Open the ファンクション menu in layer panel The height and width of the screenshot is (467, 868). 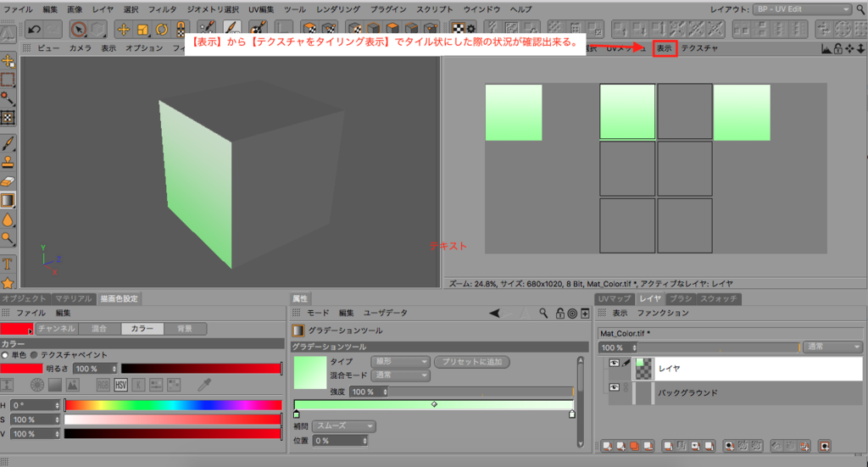[x=663, y=314]
